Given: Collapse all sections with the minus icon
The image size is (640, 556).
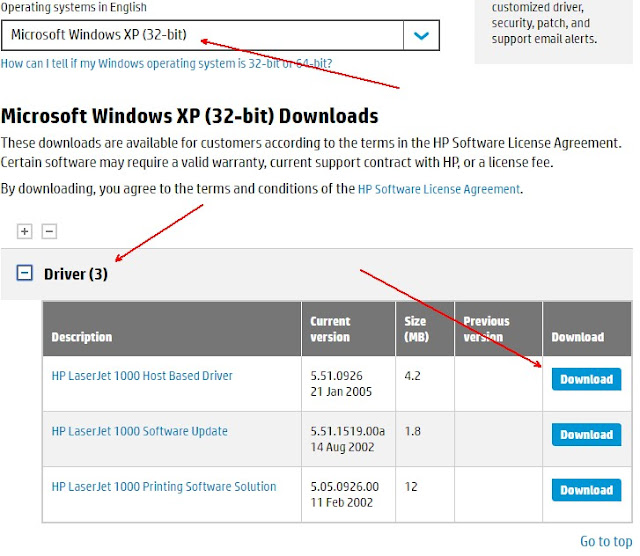Looking at the screenshot, I should [49, 231].
